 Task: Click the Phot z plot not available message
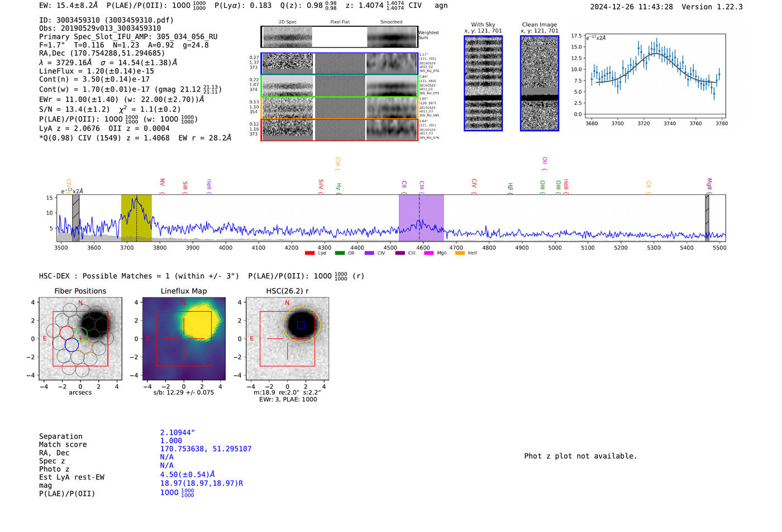click(x=580, y=456)
